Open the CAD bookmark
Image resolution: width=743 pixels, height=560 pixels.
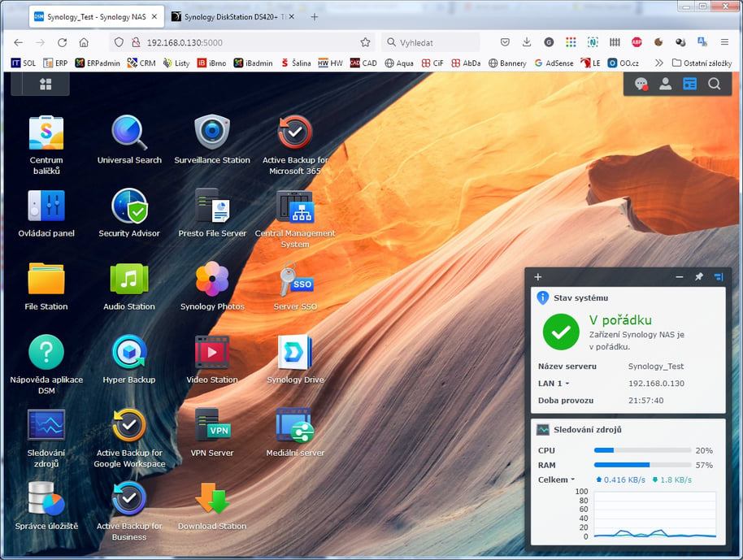pos(363,63)
